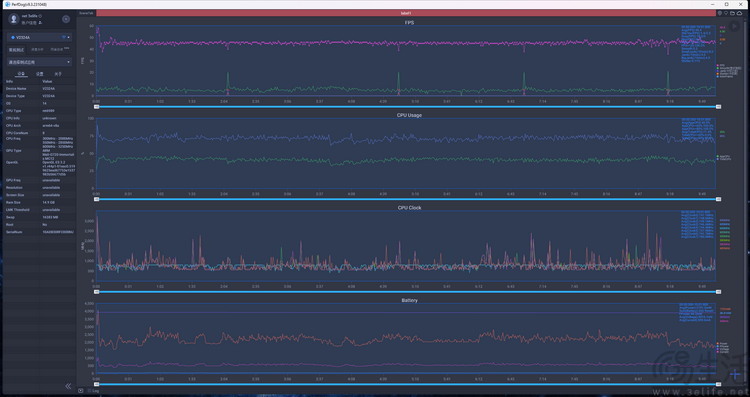The height and width of the screenshot is (397, 750).
Task: Open the V2324A device dropdown
Action: (x=39, y=37)
